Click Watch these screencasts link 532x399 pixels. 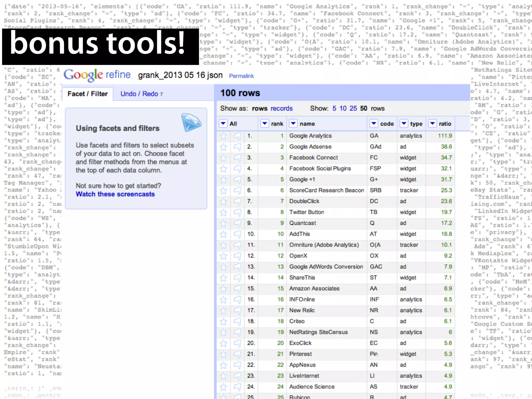(x=115, y=194)
